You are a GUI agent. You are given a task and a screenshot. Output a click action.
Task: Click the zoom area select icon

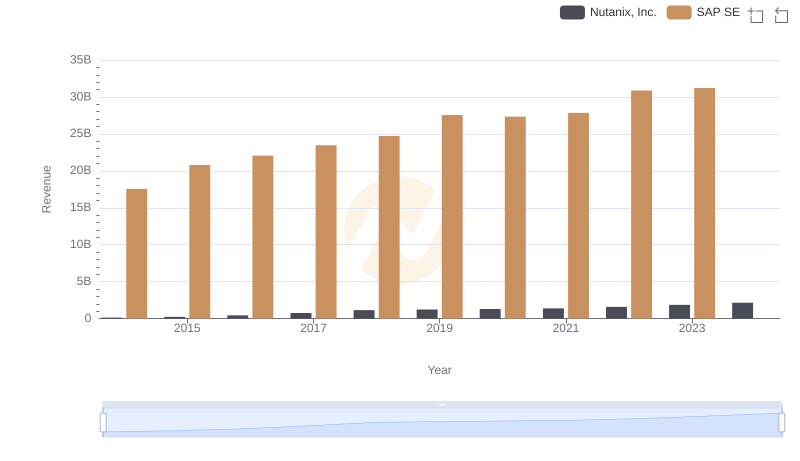pyautogui.click(x=756, y=15)
